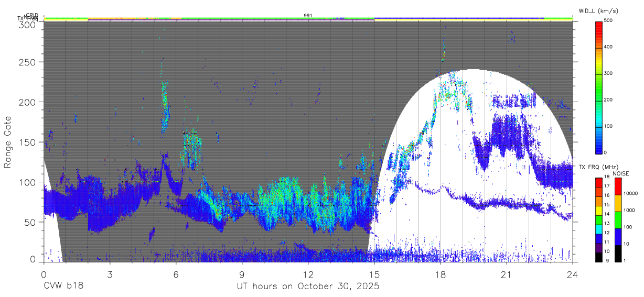Click the 'NOISE' legend title

(x=620, y=173)
